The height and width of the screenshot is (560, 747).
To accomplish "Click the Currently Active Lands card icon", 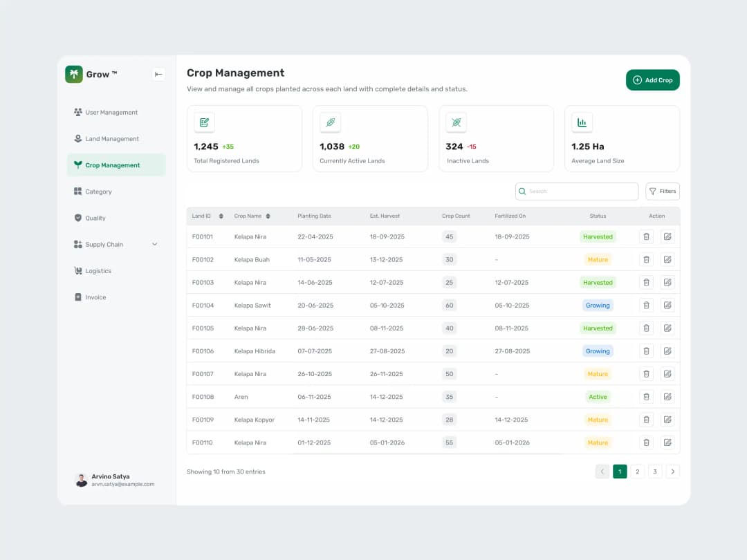I will pyautogui.click(x=330, y=122).
